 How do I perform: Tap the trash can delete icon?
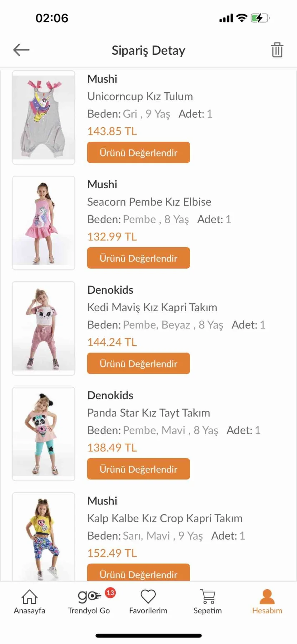(277, 50)
